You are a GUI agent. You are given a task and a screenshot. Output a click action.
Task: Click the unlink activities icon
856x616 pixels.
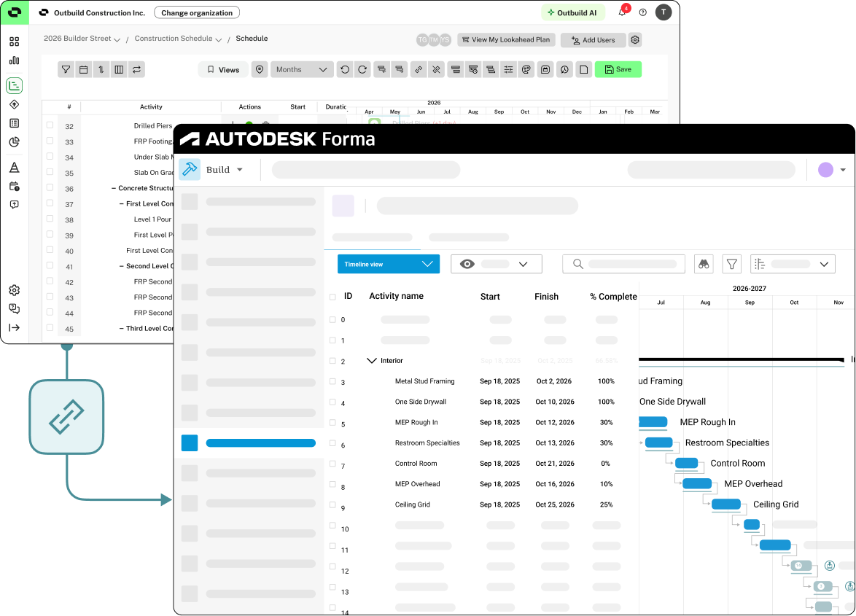pyautogui.click(x=436, y=70)
